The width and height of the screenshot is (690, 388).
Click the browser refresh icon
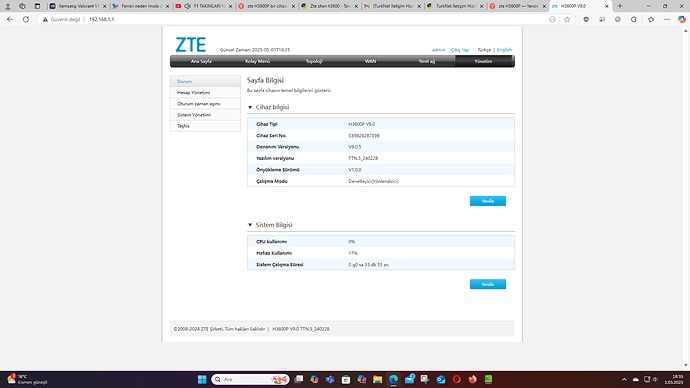[26, 19]
